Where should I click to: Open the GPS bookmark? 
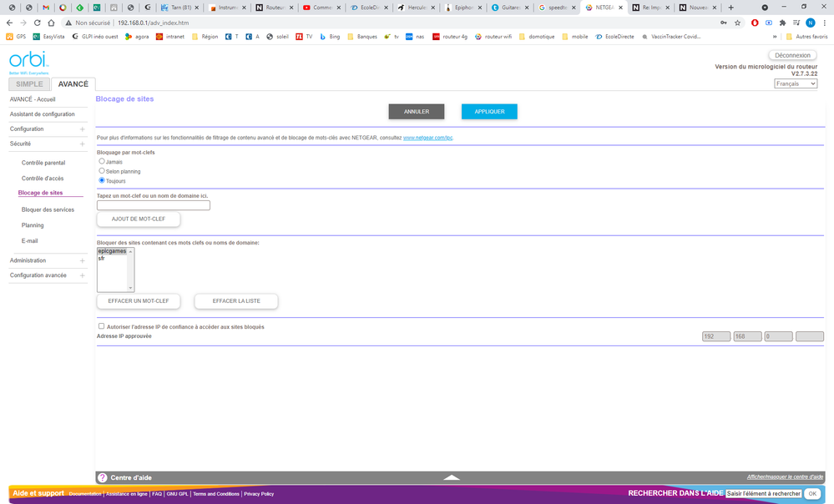pyautogui.click(x=16, y=37)
